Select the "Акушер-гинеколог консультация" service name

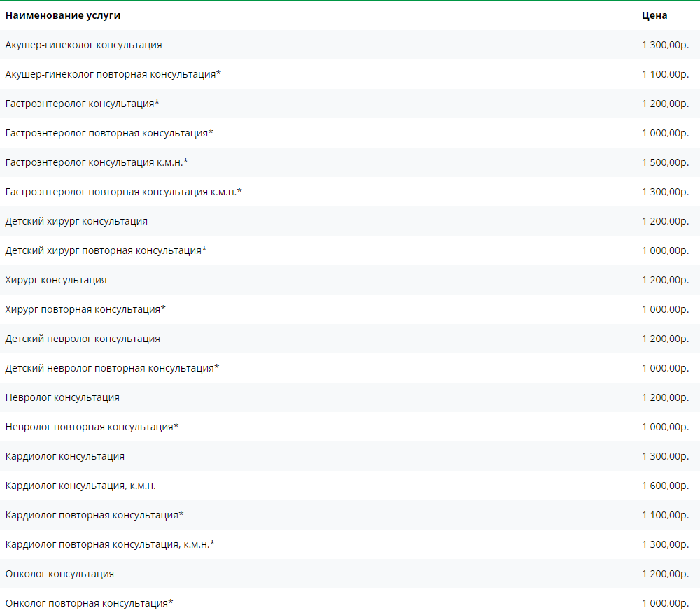point(83,45)
